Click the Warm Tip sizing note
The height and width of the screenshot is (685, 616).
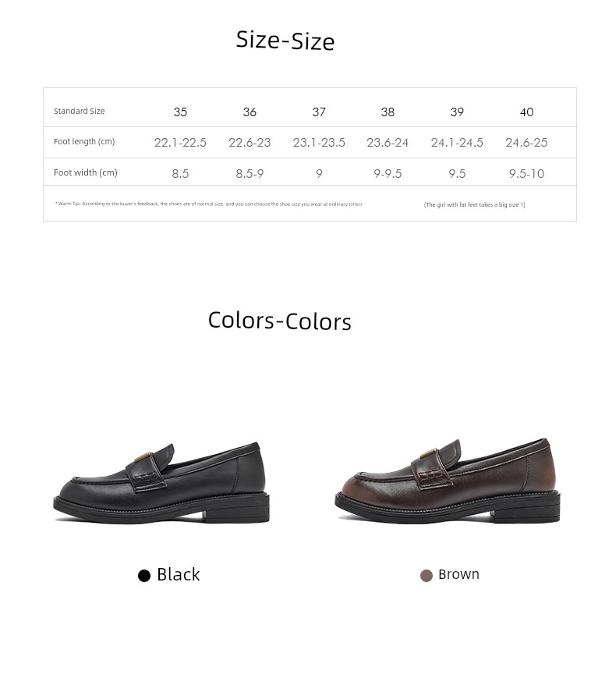click(209, 204)
